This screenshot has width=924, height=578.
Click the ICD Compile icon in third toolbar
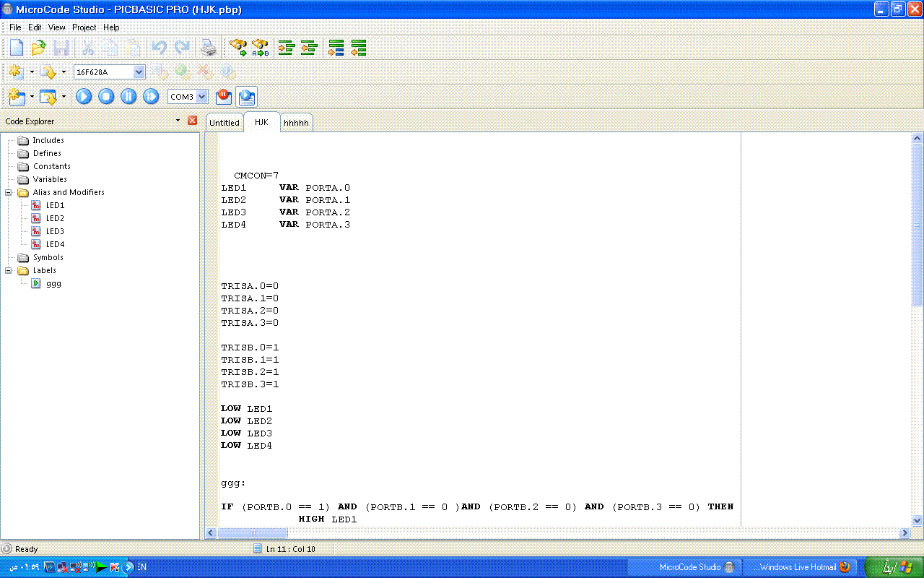coord(16,96)
